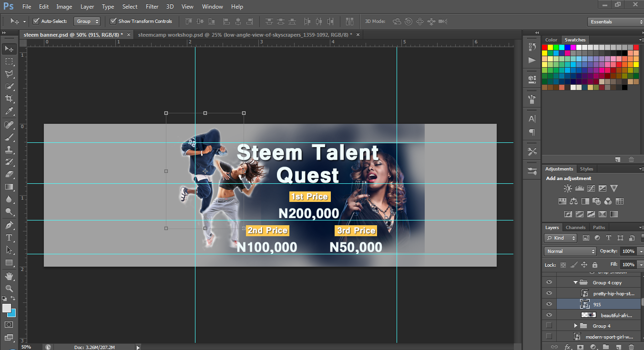Show the Group 4 layer group
This screenshot has height=350, width=644.
point(549,326)
